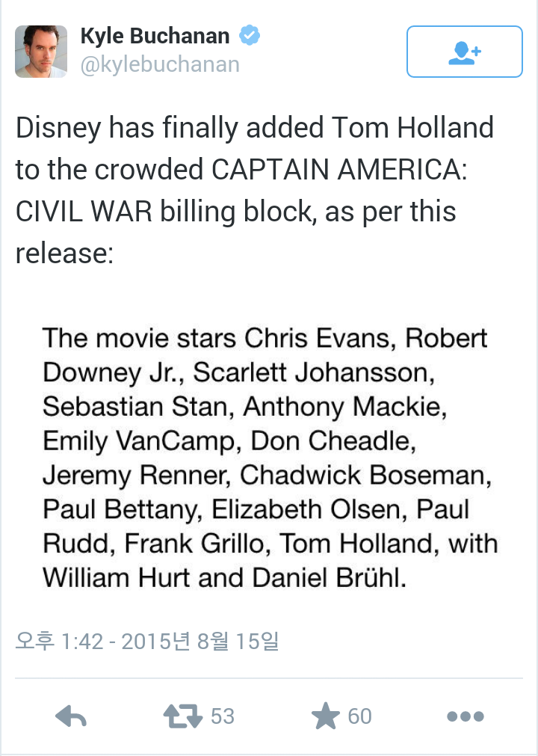Screen dimensions: 538x756
Task: View the retweet count of 53
Action: tap(223, 716)
